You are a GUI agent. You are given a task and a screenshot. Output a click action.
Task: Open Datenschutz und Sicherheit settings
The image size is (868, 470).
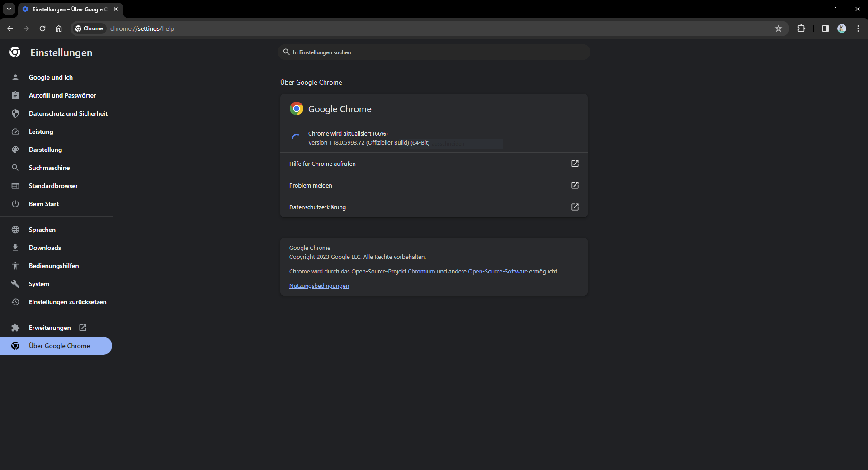click(x=56, y=113)
